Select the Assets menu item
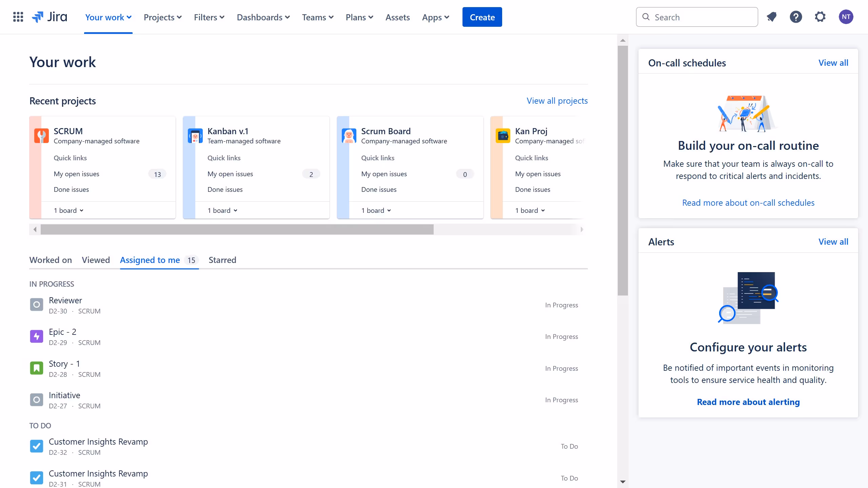The width and height of the screenshot is (868, 488). [397, 17]
